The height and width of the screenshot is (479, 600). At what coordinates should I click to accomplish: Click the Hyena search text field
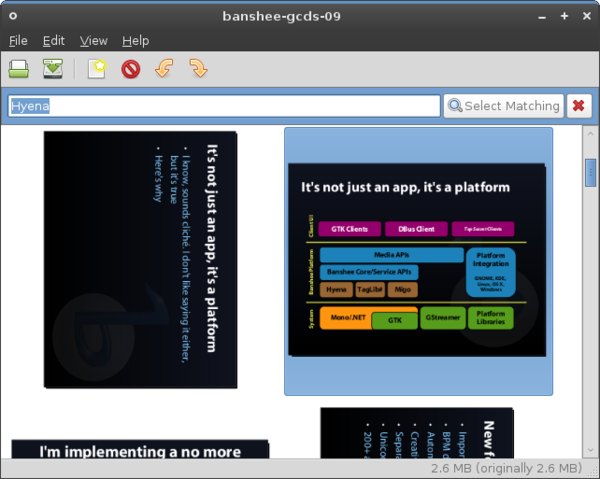click(224, 106)
